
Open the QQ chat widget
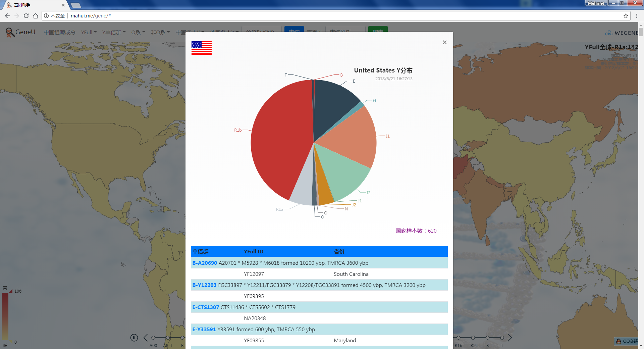(x=627, y=341)
